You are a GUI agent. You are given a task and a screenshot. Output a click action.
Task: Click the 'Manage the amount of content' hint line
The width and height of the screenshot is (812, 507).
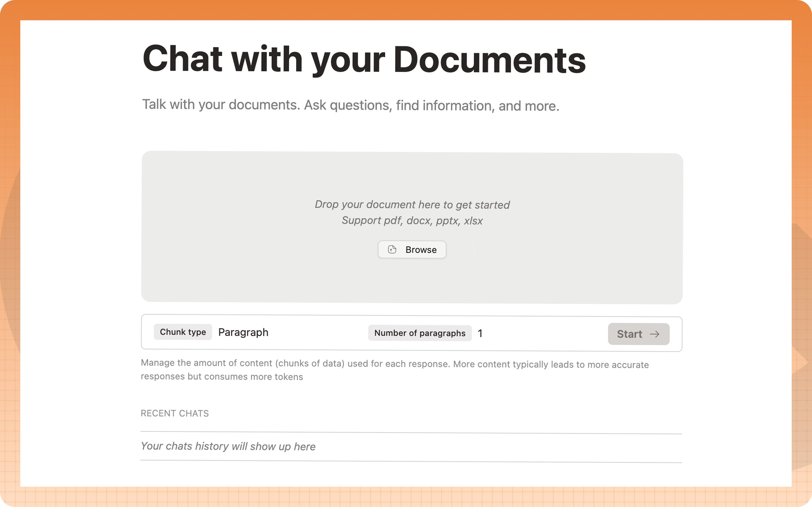pos(395,364)
